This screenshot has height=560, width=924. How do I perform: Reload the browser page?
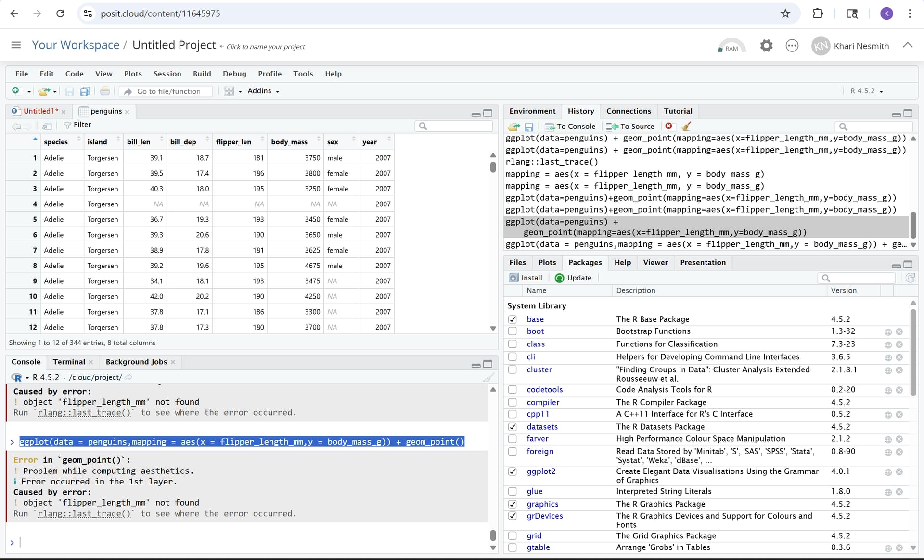click(60, 13)
